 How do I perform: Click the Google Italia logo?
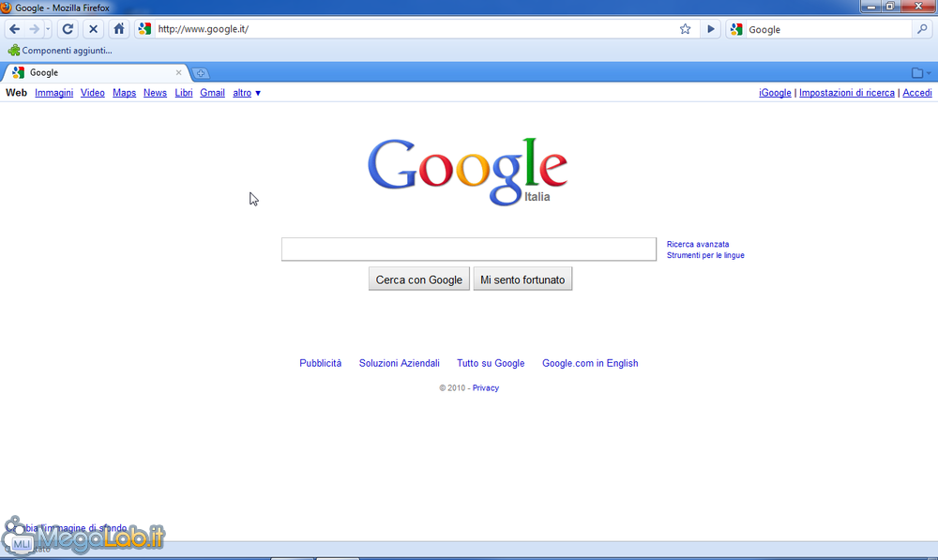pos(468,172)
